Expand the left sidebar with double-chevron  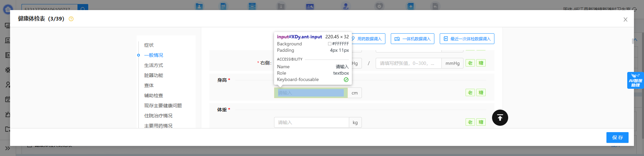tap(7, 148)
